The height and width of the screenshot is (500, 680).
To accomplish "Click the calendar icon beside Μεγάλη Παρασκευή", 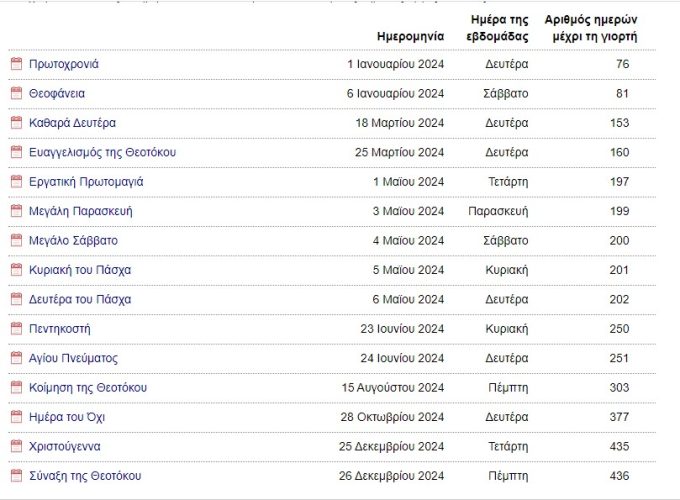I will pyautogui.click(x=16, y=211).
